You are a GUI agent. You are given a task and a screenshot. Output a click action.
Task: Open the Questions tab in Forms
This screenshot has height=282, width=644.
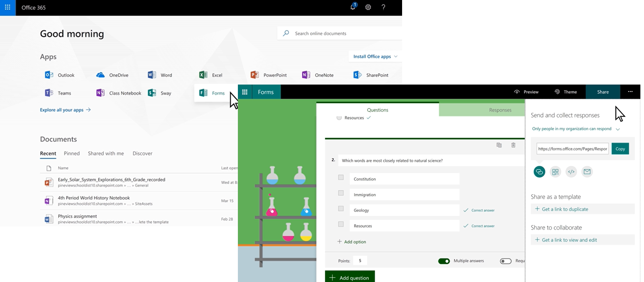coord(378,110)
